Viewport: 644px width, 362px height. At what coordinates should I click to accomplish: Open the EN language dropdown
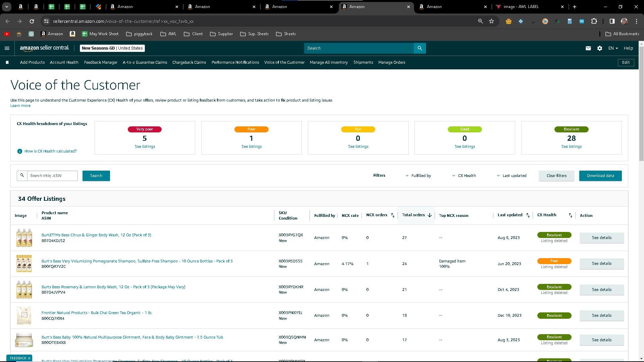613,48
